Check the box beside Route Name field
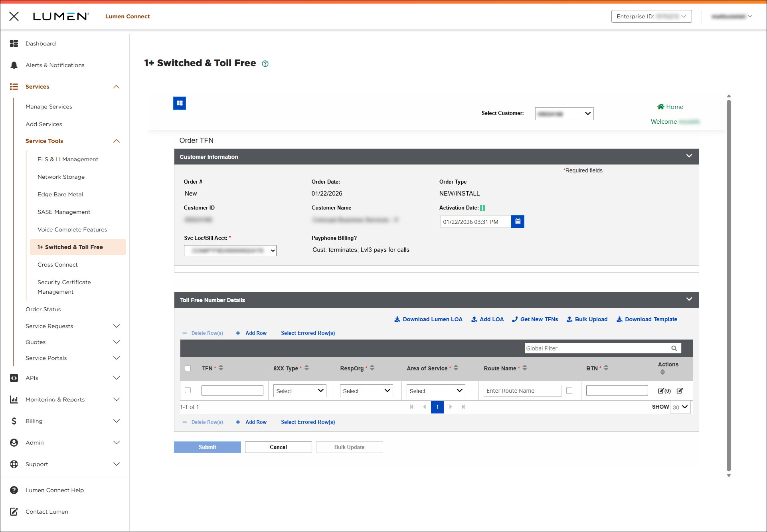This screenshot has height=532, width=767. [569, 391]
